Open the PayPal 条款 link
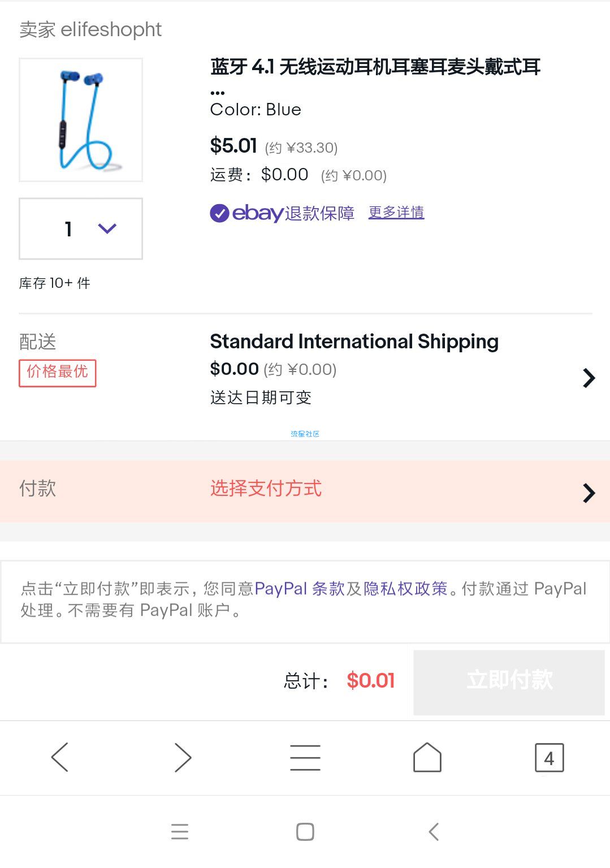610x868 pixels. coord(300,589)
